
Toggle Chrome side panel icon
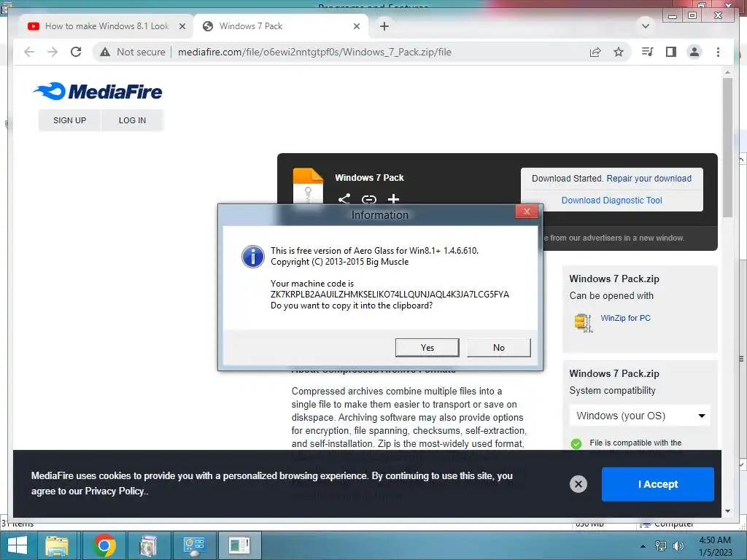click(671, 52)
